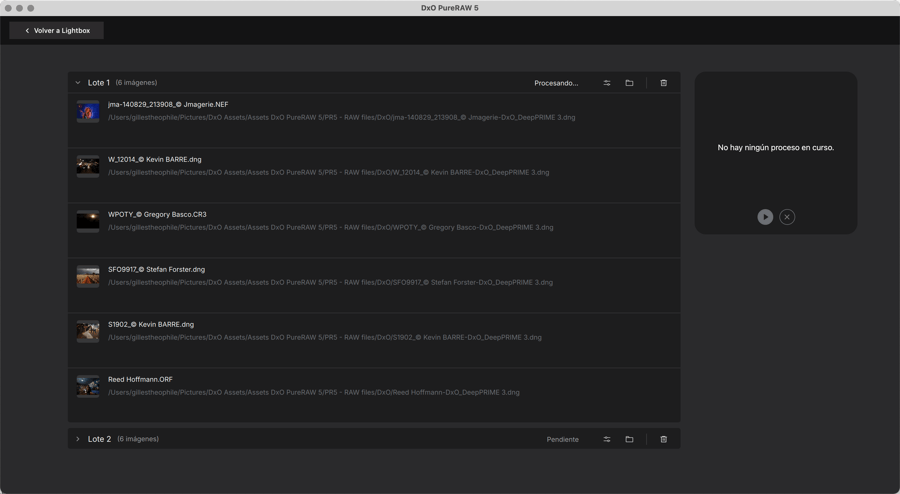The image size is (900, 494).
Task: Select the SFO9917 Stefan Forster thumbnail
Action: click(88, 276)
